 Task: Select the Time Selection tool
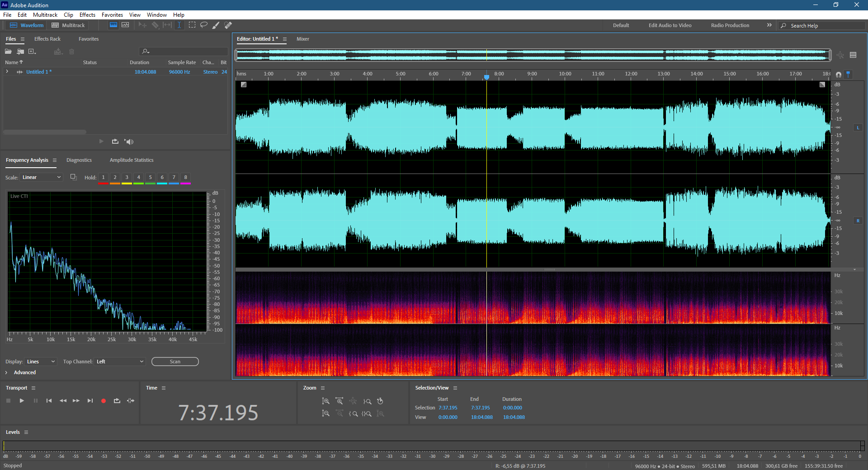point(179,25)
